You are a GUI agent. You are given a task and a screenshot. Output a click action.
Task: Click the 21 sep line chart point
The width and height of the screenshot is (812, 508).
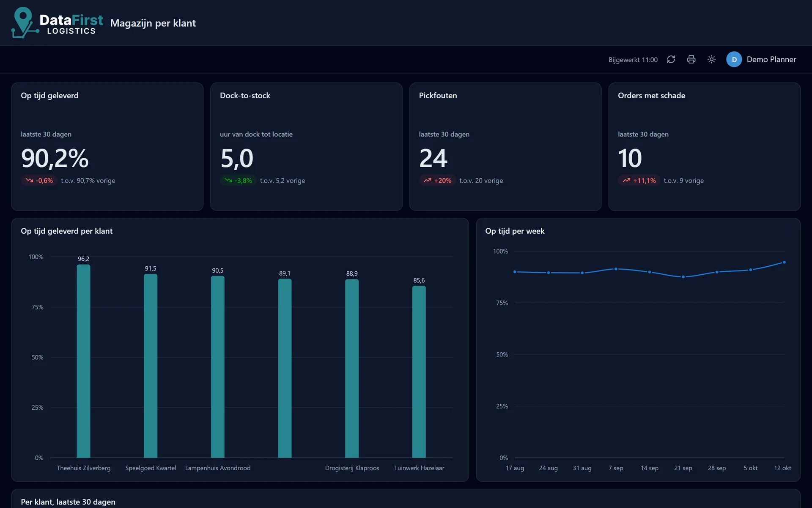[683, 277]
